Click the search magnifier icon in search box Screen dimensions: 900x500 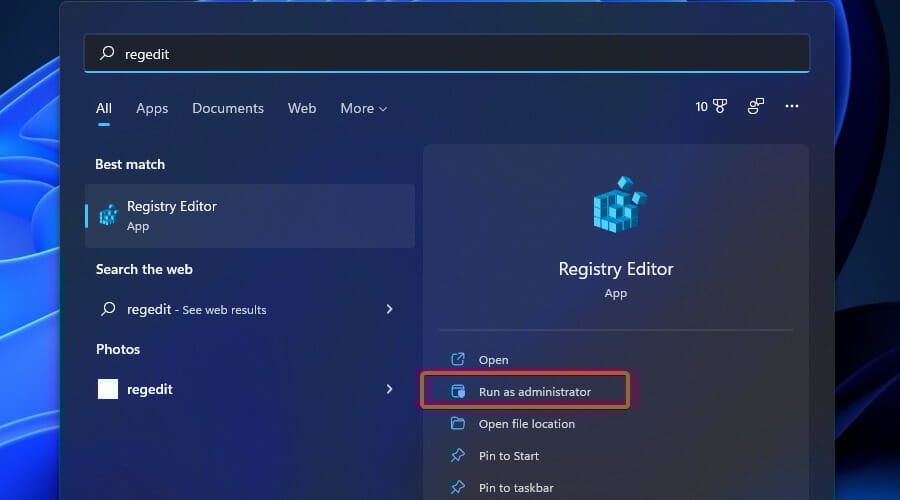coord(107,53)
